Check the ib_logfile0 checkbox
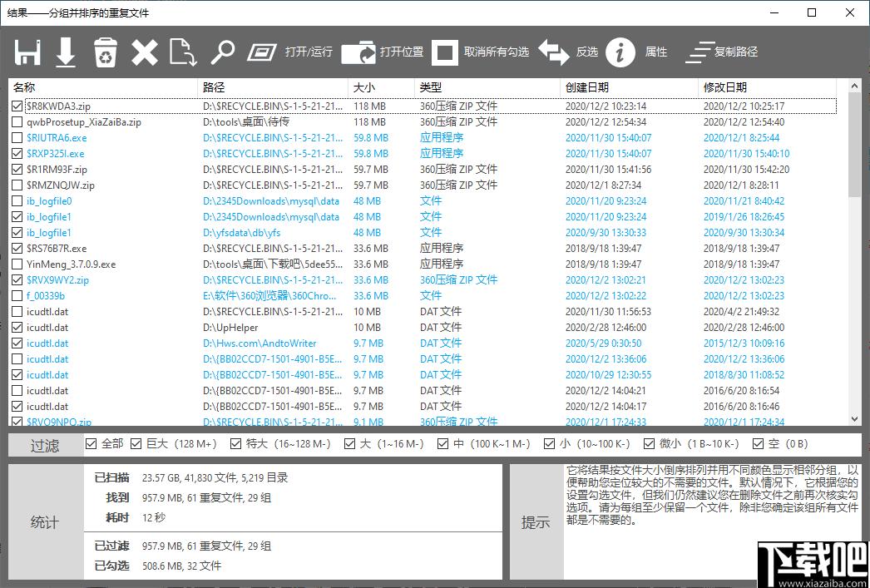Screen dimensions: 870x588 point(17,200)
